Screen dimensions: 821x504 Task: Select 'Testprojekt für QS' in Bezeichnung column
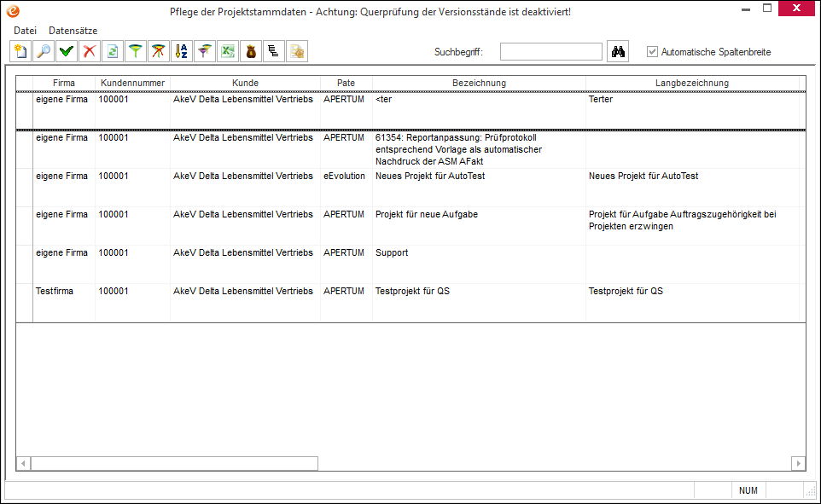(479, 303)
